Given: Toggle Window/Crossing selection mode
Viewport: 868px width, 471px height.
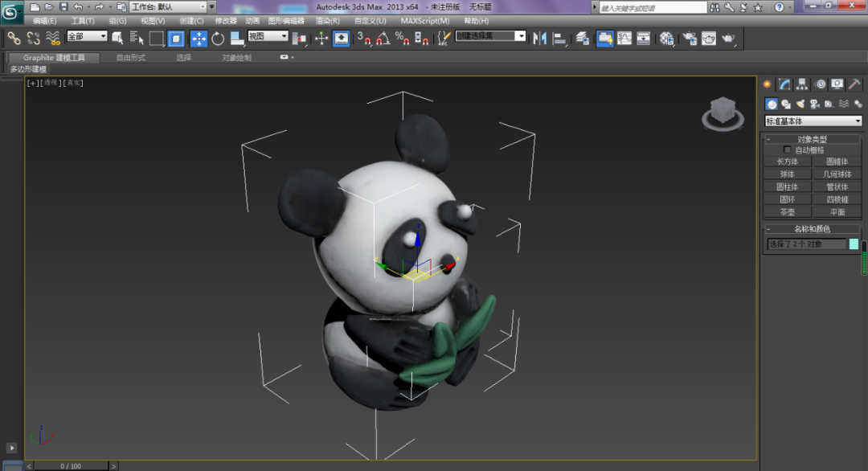Looking at the screenshot, I should pyautogui.click(x=176, y=39).
